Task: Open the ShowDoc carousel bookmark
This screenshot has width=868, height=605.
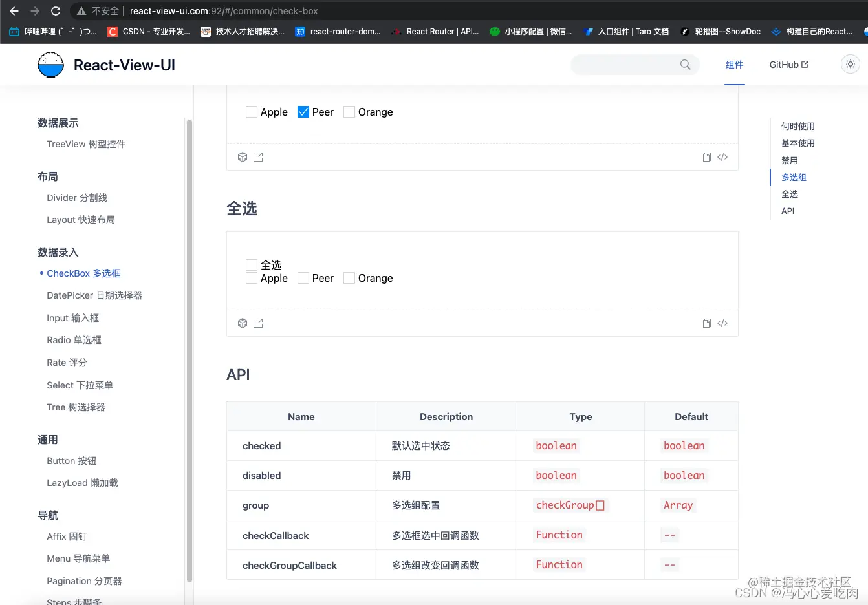Action: [720, 31]
